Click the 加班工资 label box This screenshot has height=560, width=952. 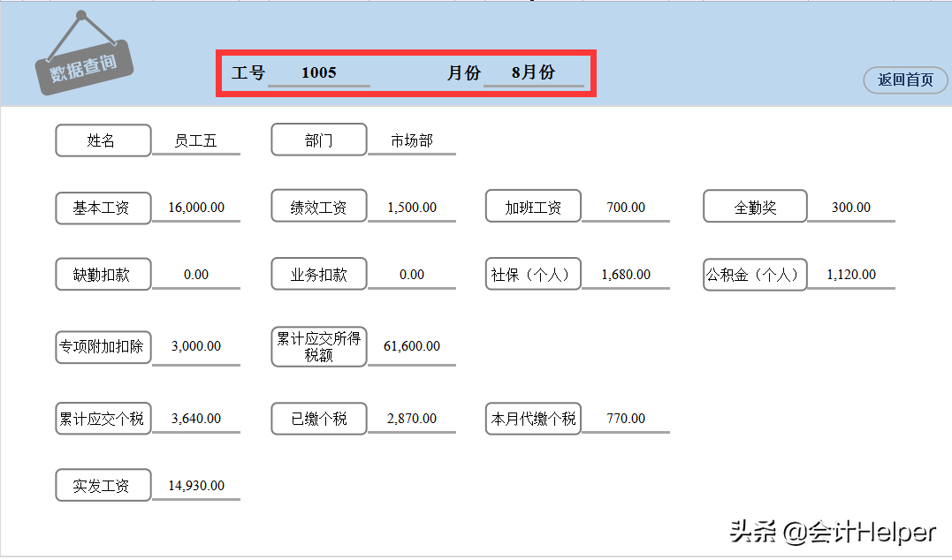[533, 207]
